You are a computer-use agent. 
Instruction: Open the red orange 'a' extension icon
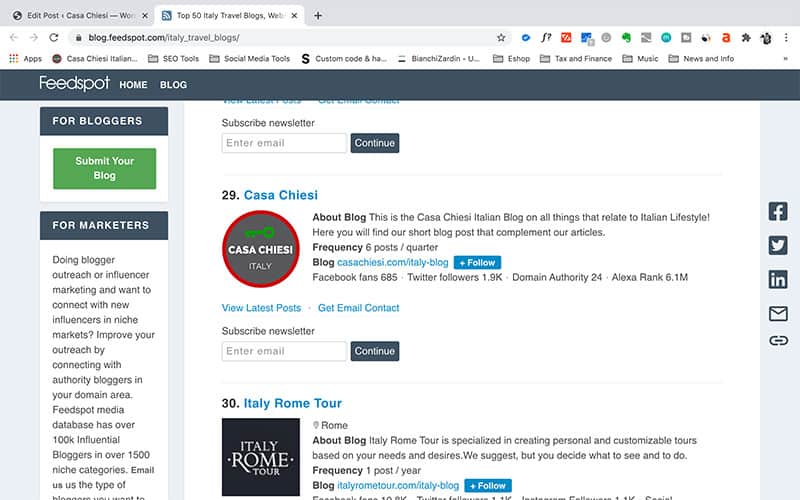pos(726,37)
